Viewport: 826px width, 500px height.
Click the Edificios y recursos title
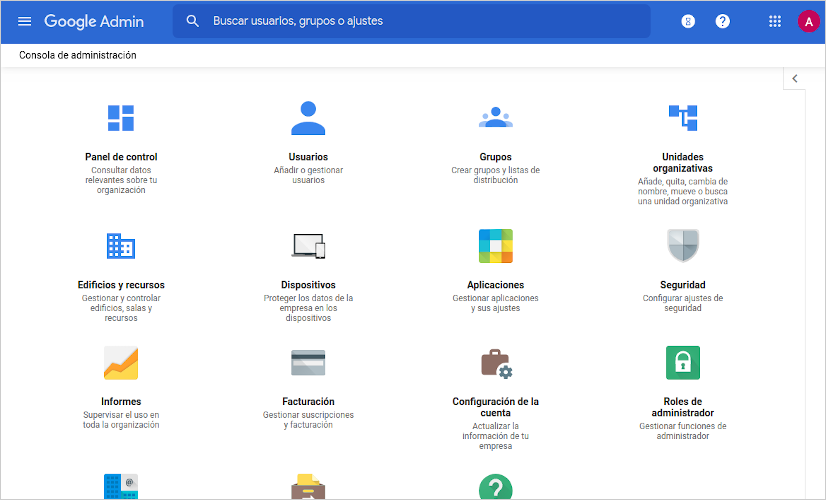click(x=121, y=285)
